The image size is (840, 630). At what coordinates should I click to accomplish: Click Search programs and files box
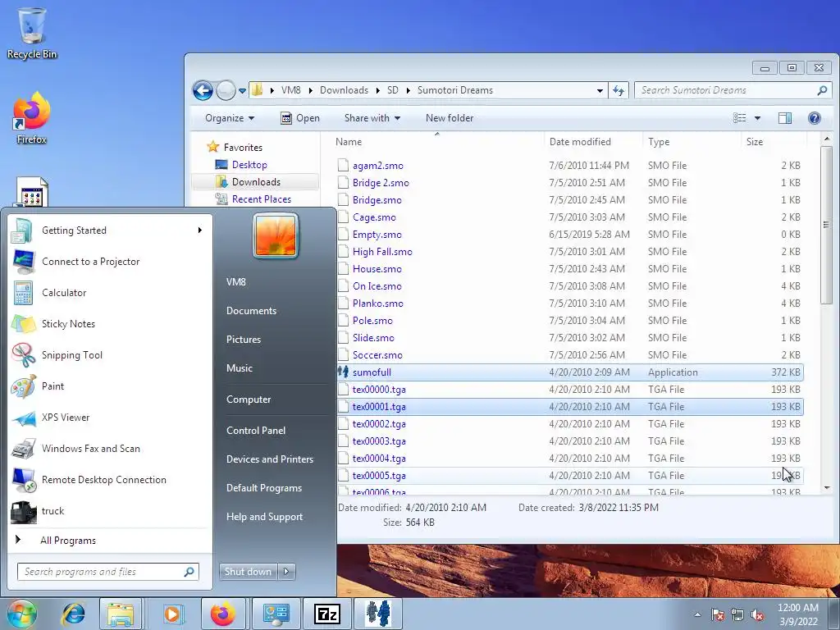click(107, 572)
